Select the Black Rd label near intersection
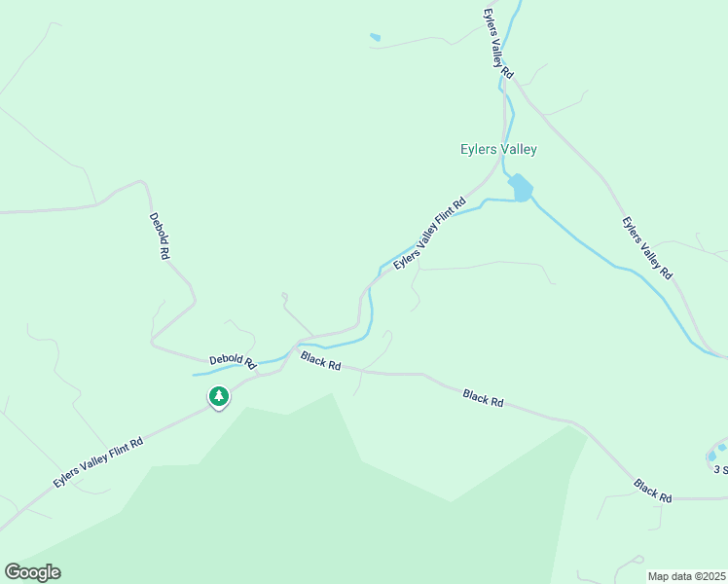728x584 pixels. point(321,361)
